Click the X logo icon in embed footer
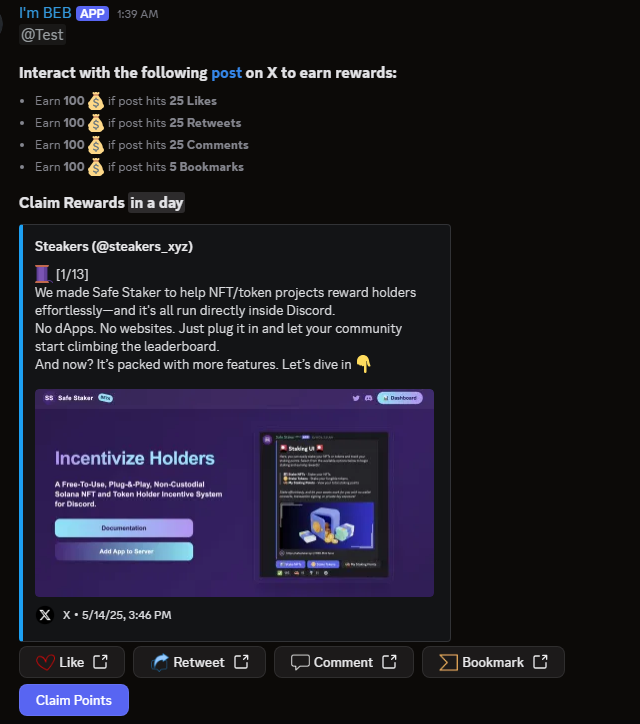Image resolution: width=640 pixels, height=724 pixels. pyautogui.click(x=45, y=615)
